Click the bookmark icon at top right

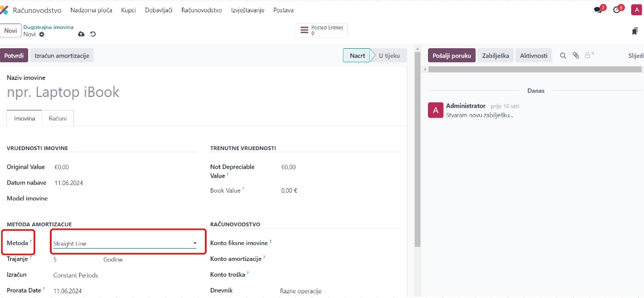(635, 31)
